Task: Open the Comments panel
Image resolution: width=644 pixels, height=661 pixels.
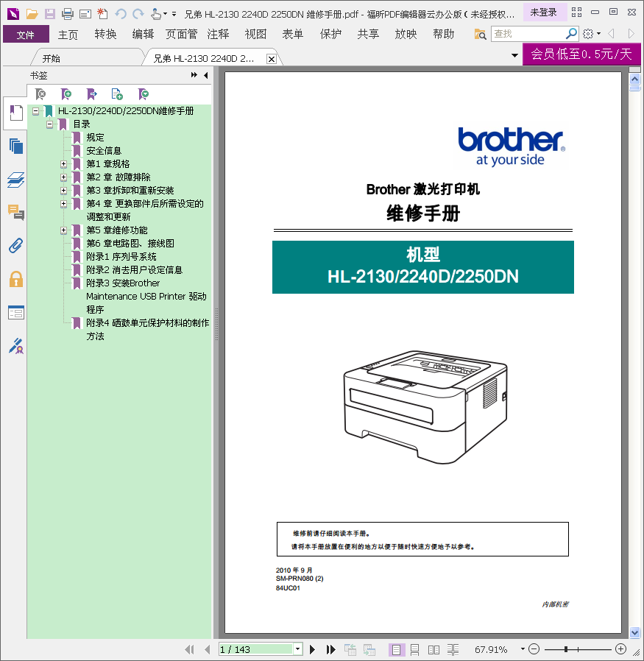Action: pos(16,213)
